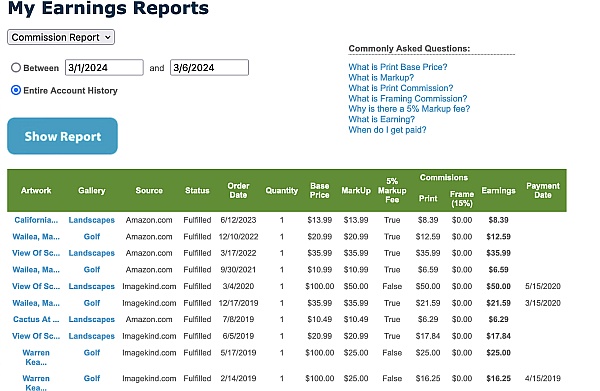The height and width of the screenshot is (391, 600).
Task: Open View Of Sc... artwork ordered 3/17/2022
Action: [x=36, y=253]
